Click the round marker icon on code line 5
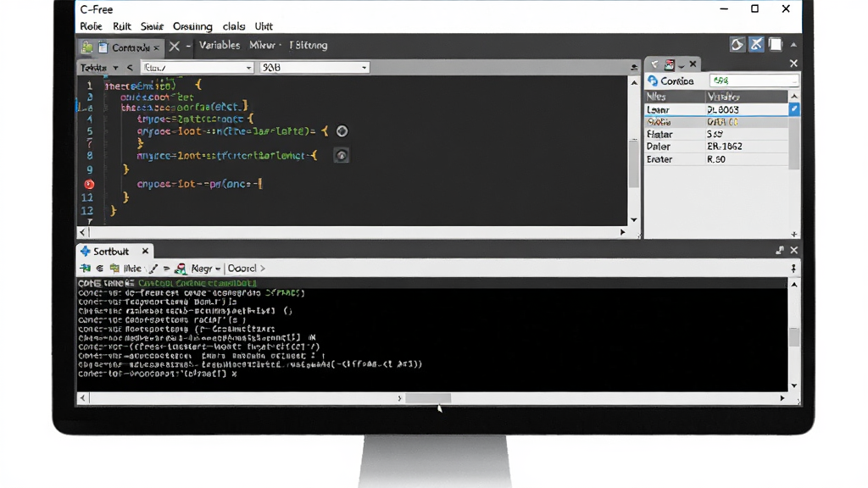 342,131
